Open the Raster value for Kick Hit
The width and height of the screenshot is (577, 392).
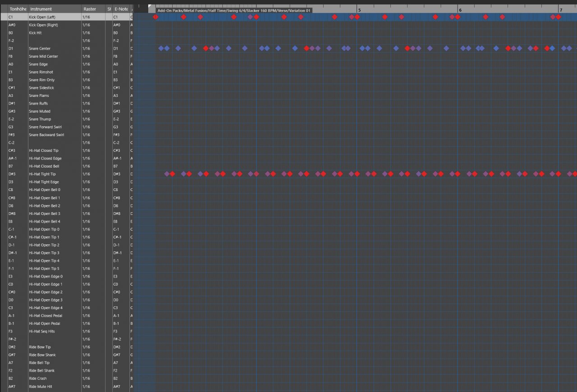click(x=93, y=33)
